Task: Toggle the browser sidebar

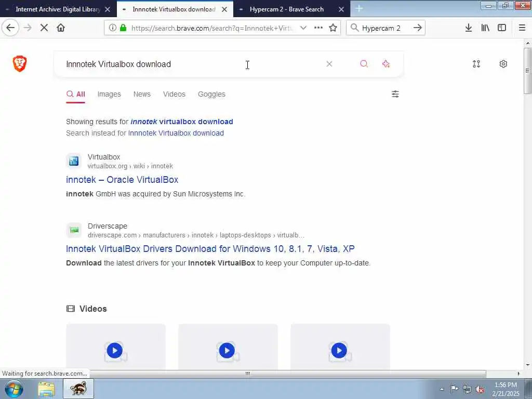Action: 502,28
